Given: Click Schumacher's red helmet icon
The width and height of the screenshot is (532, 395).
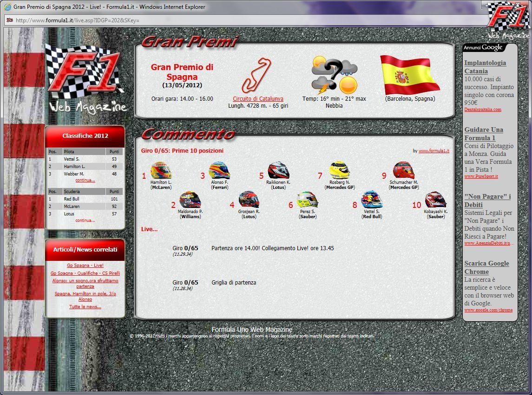Looking at the screenshot, I should (x=403, y=170).
